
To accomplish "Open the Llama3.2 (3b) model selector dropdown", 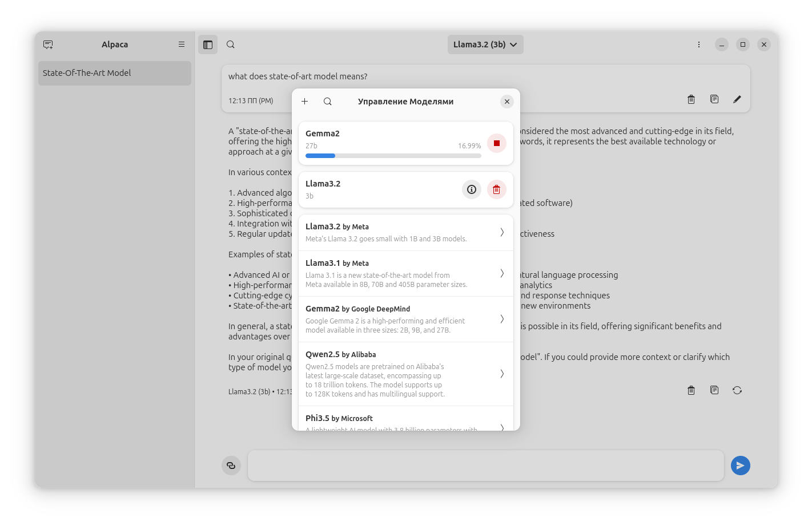I will 485,44.
